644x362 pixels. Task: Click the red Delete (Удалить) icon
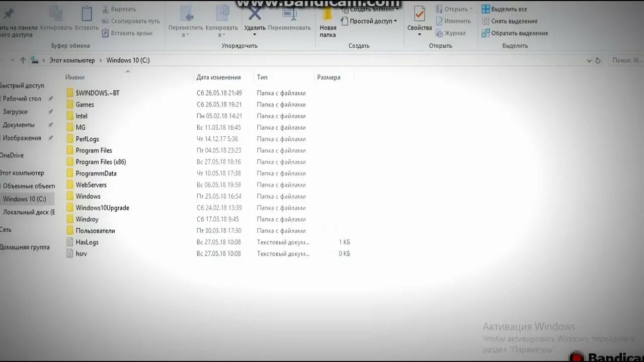tap(255, 14)
